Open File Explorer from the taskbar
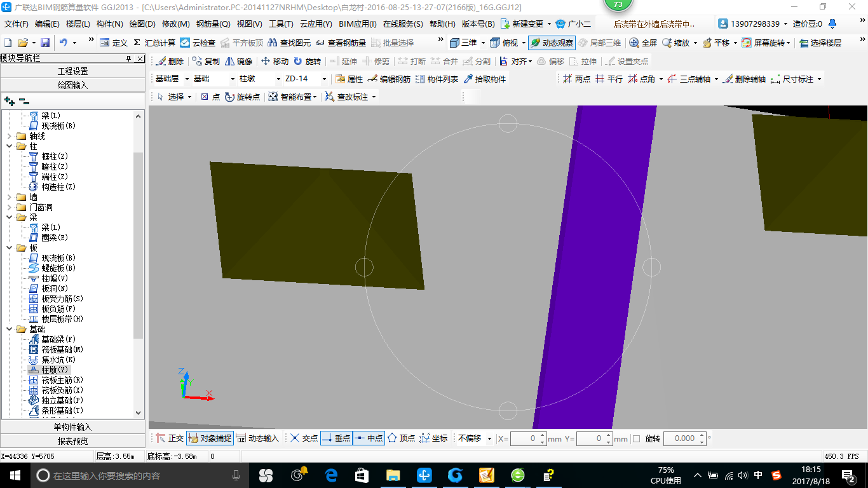 393,475
